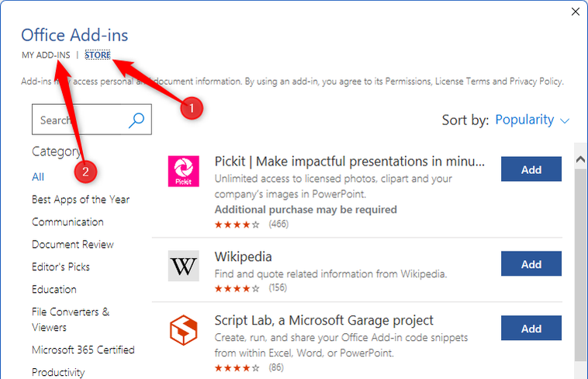
Task: Open the Script Lab title link
Action: (323, 321)
